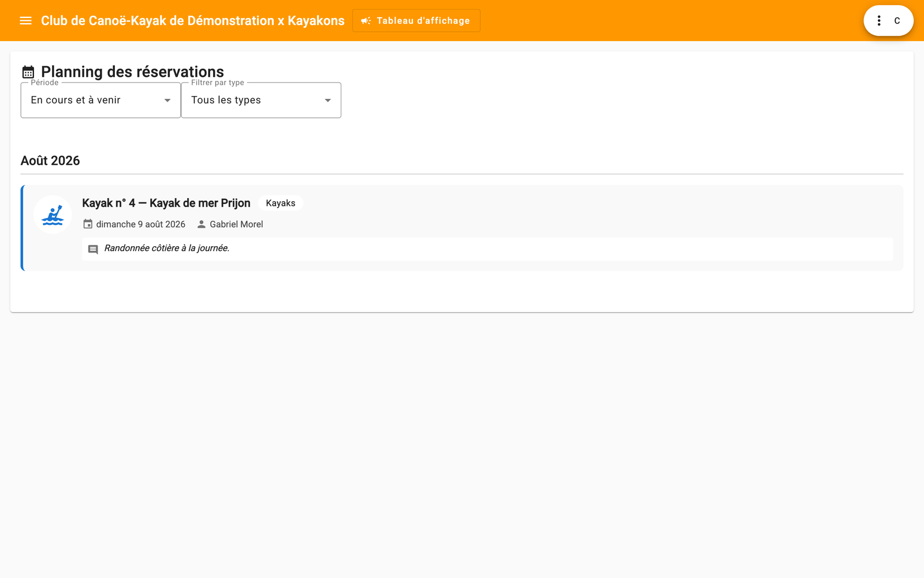Select the note Randonnée côtière à la journée
924x578 pixels.
167,248
